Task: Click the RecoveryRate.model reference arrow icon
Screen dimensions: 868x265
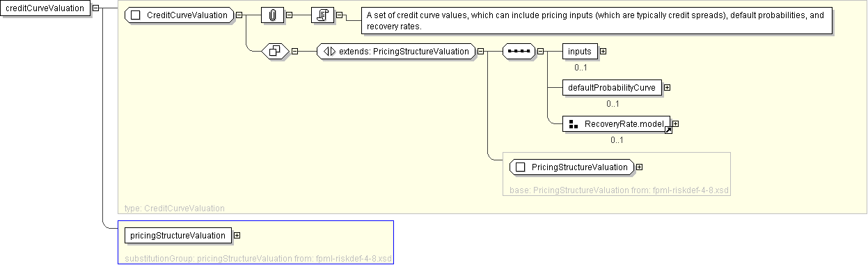Action: [x=668, y=130]
